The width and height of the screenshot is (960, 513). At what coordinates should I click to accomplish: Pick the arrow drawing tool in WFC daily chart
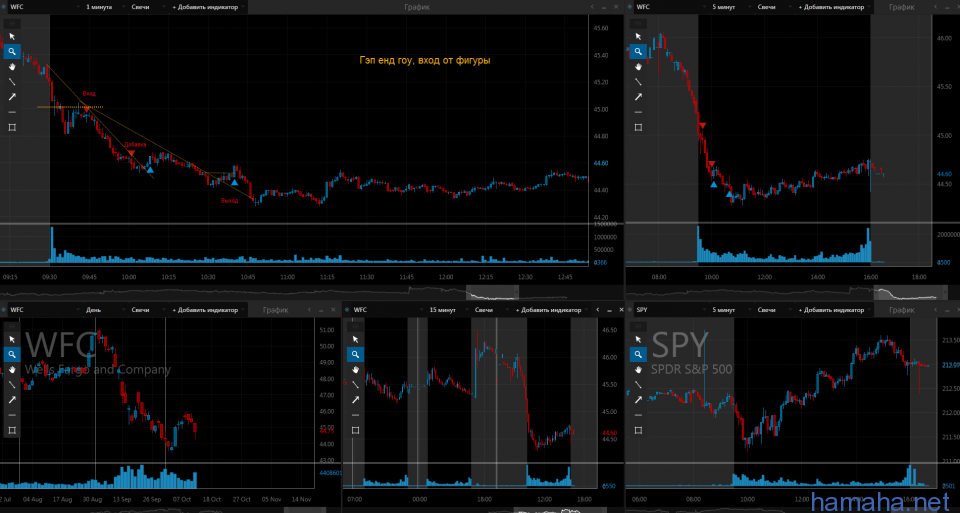coord(12,400)
